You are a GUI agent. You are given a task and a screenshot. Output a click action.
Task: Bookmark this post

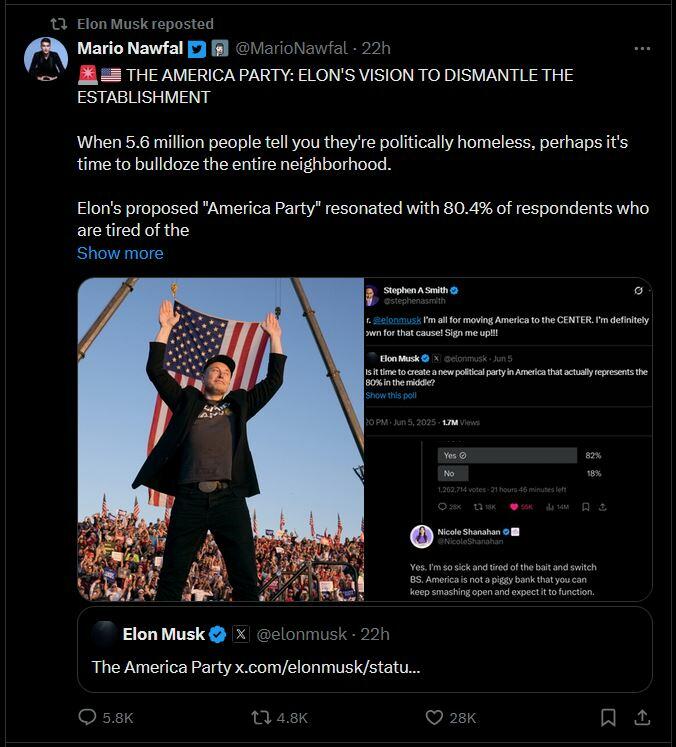pos(608,717)
